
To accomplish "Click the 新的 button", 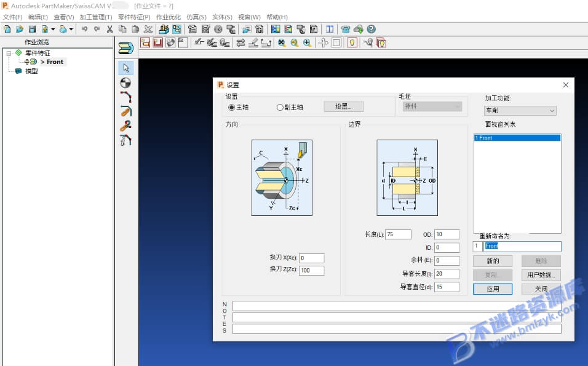I will (493, 261).
